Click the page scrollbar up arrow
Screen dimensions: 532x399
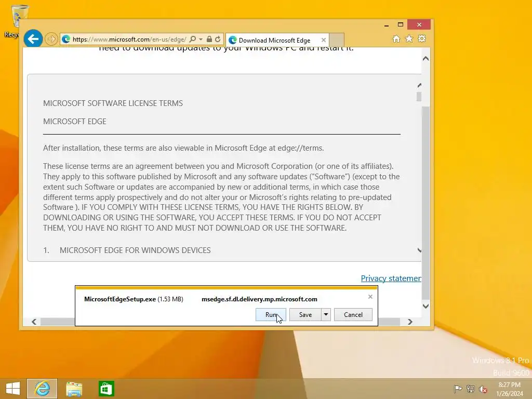click(426, 59)
